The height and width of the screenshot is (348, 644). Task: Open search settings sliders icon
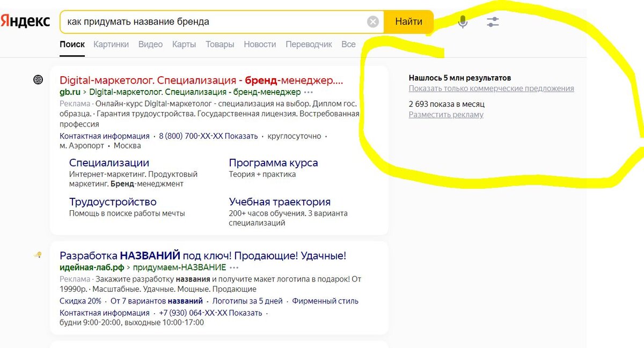(492, 22)
